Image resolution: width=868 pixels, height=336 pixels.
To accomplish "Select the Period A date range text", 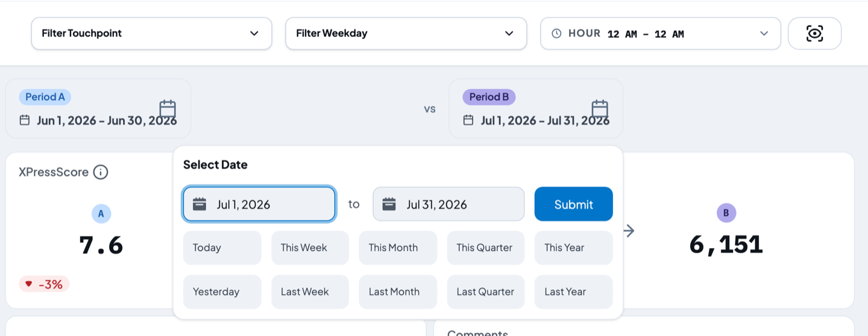I will tap(107, 120).
